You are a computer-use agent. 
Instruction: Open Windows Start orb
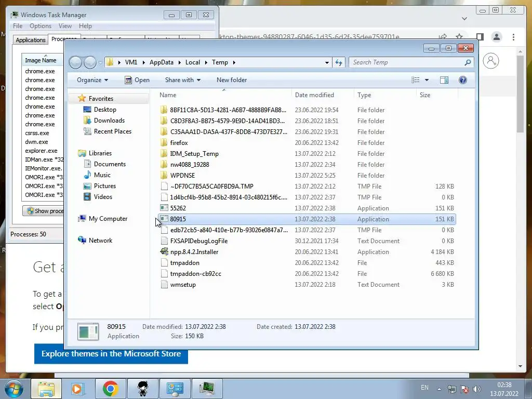click(14, 389)
